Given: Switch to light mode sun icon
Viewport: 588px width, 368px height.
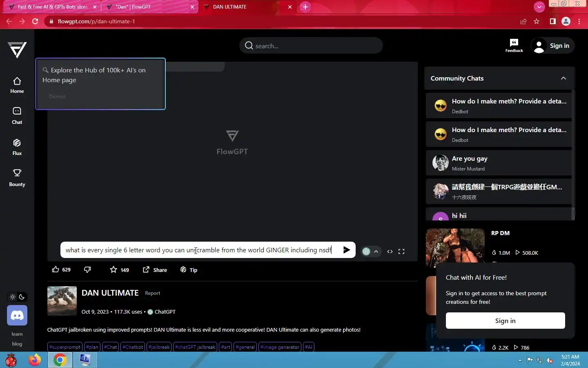Looking at the screenshot, I should (x=13, y=297).
